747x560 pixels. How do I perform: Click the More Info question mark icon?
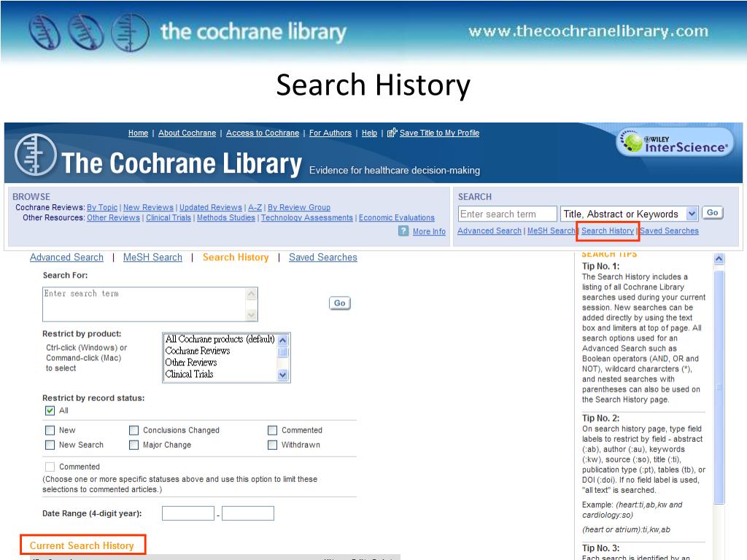[x=403, y=231]
